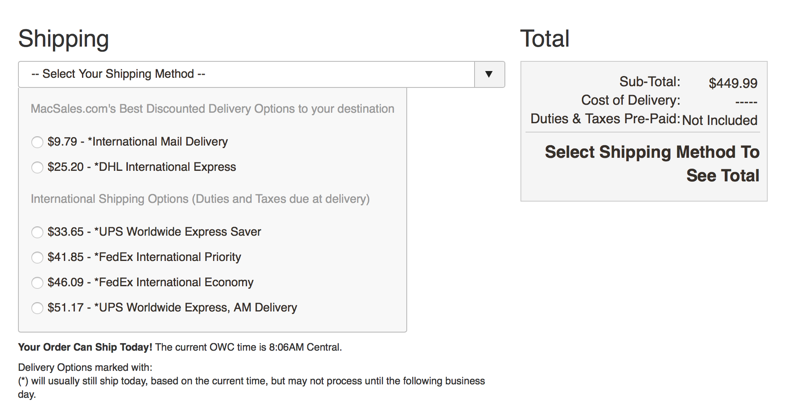Select the $9.79 International Mail Delivery radio button

[38, 142]
